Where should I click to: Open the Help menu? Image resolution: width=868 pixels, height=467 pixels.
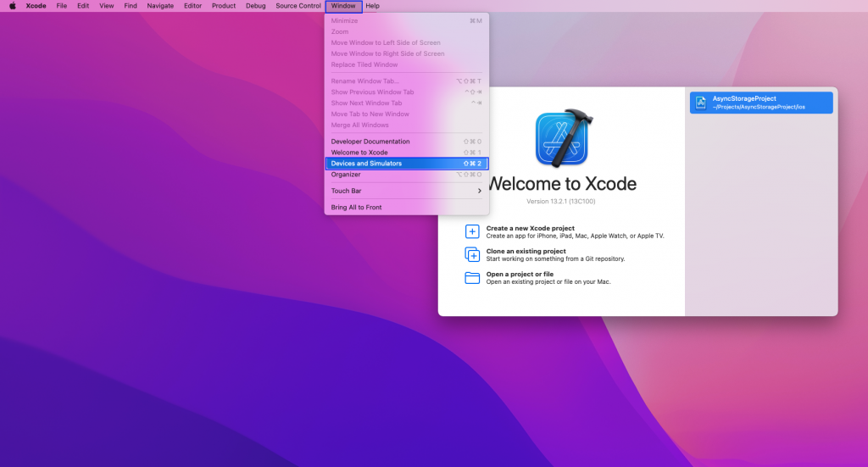point(373,6)
